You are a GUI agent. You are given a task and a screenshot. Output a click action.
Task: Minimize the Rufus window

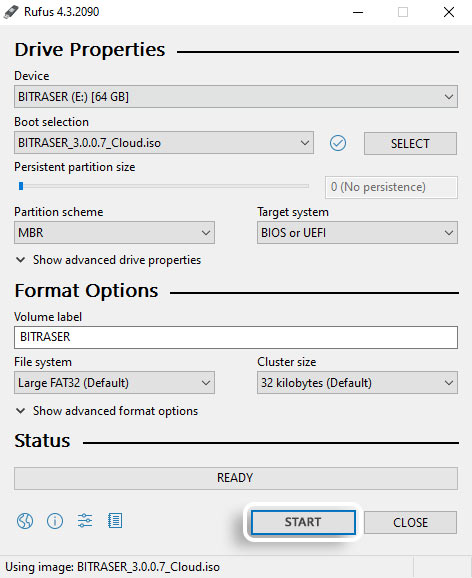click(x=358, y=12)
